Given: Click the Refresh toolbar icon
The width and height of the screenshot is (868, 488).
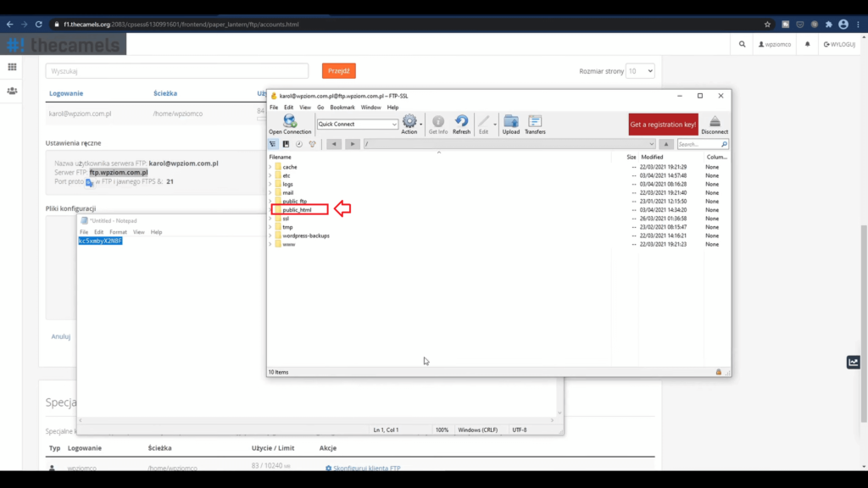Looking at the screenshot, I should [x=461, y=122].
